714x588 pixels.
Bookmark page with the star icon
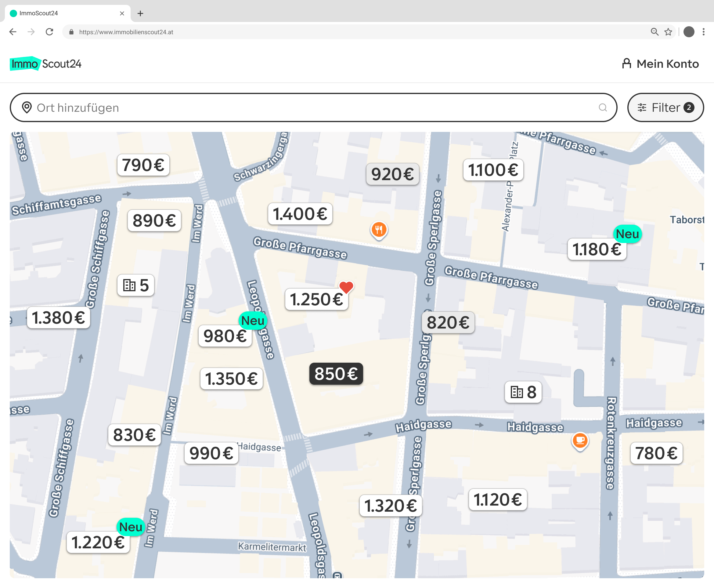tap(668, 32)
